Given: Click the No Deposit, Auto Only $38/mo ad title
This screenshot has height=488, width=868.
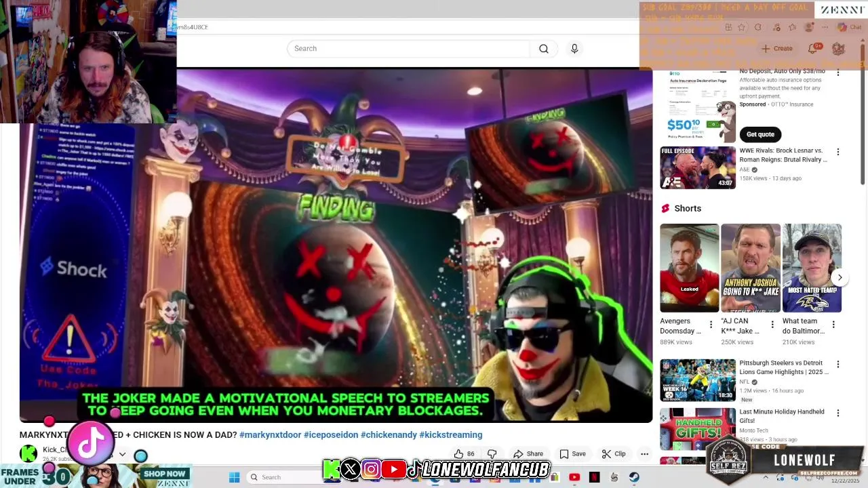Looking at the screenshot, I should pyautogui.click(x=782, y=71).
